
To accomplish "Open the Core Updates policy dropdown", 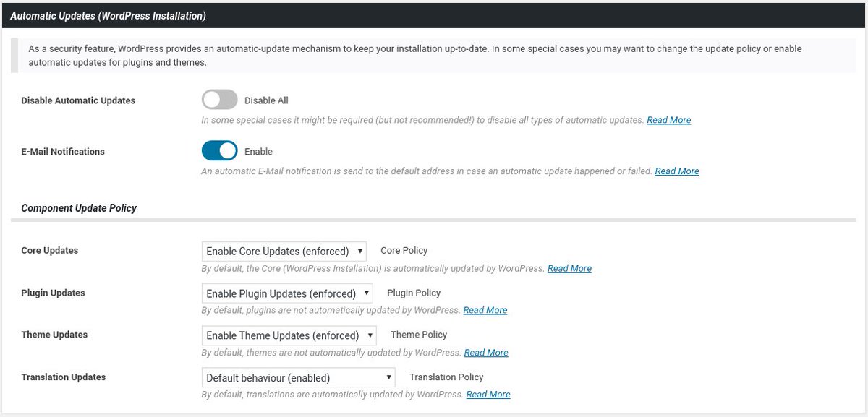I will tap(284, 251).
